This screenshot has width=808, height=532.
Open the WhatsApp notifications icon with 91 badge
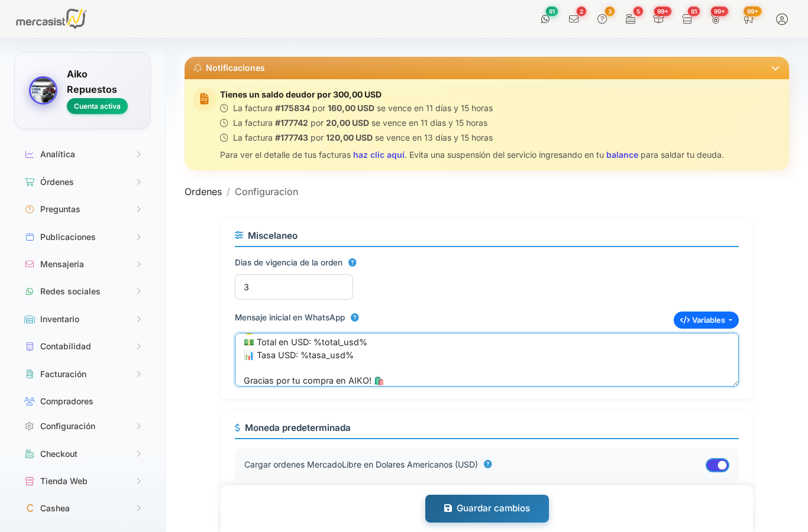tap(546, 19)
